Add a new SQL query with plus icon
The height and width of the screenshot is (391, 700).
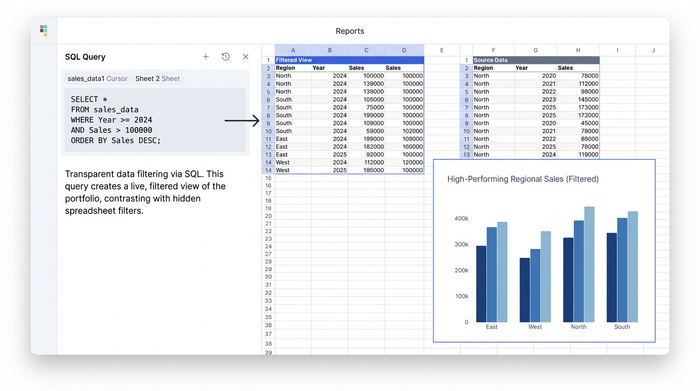pos(206,57)
